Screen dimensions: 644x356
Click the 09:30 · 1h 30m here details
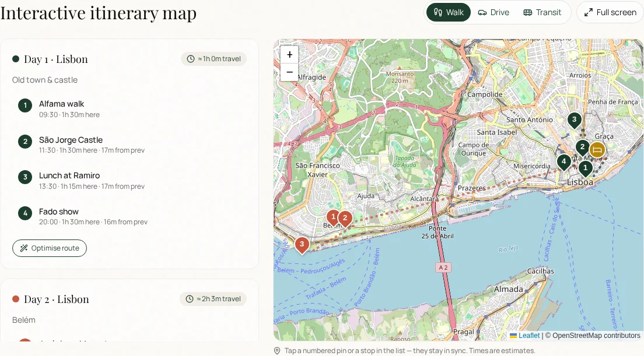[x=69, y=115]
